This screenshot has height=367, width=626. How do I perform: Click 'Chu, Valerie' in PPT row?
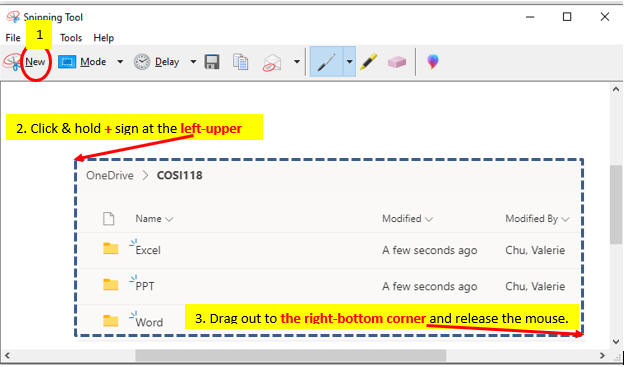pos(535,286)
